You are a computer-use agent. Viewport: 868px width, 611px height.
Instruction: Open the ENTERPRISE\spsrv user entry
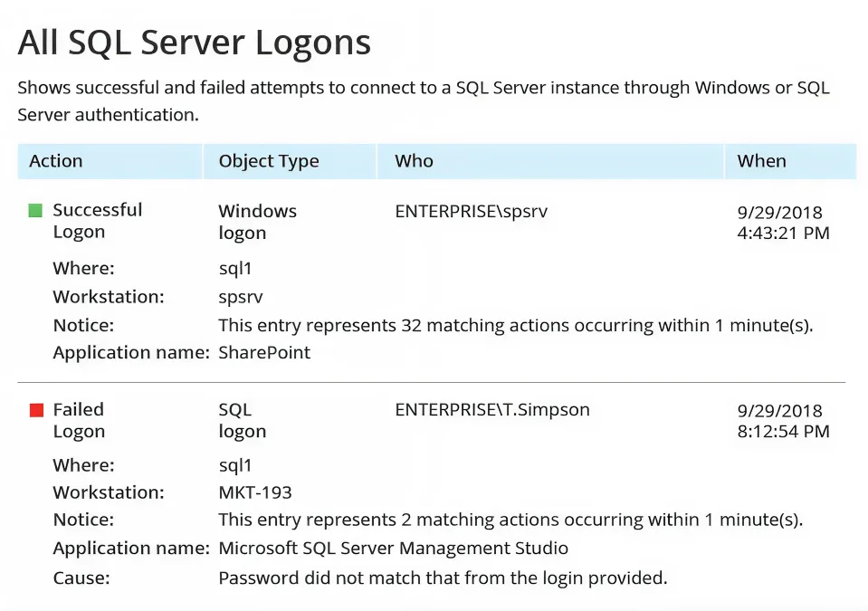click(x=471, y=212)
